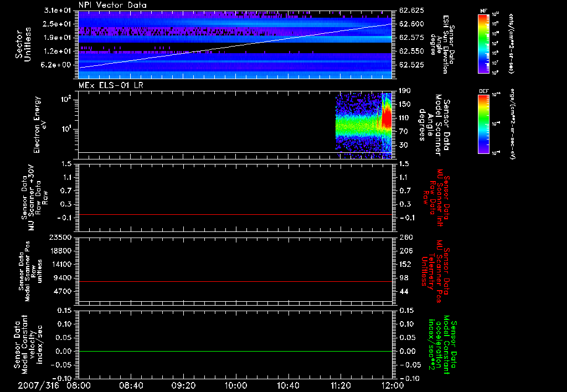The image size is (567, 392).
Task: Click the 'Electron Energy eV' axis label
Action: click(x=40, y=125)
